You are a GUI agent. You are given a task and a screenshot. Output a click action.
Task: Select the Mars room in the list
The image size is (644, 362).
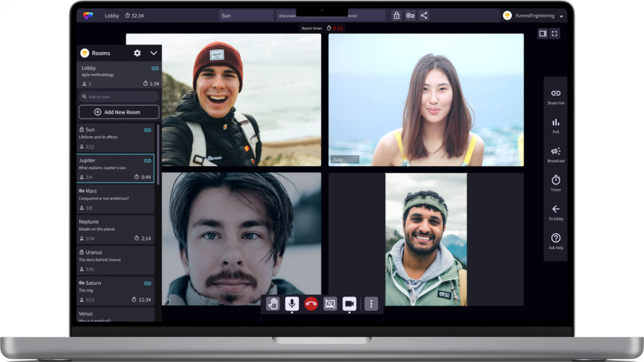point(115,199)
